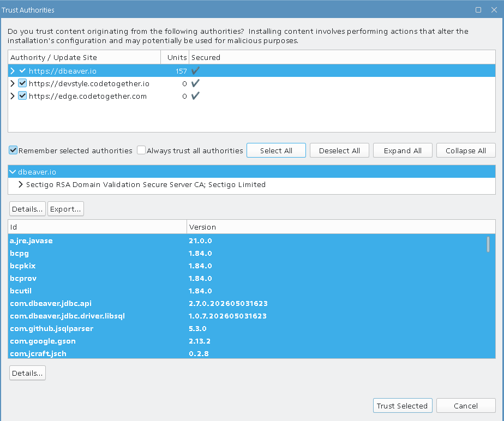Viewport: 504px width, 421px height.
Task: Uncheck the https://dbeaver.io authority checkbox
Action: [22, 71]
